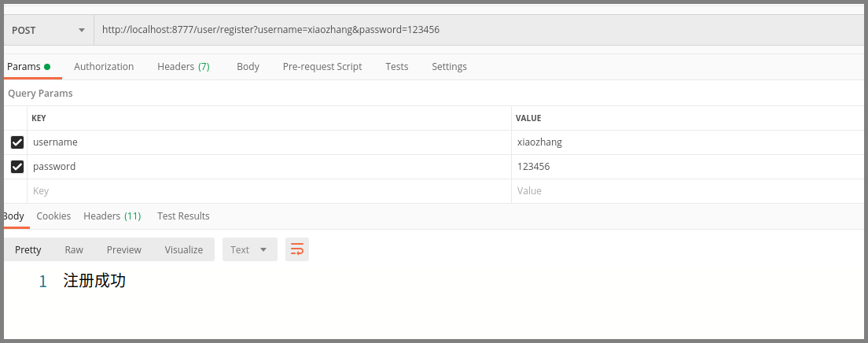Open the Tests tab
868x343 pixels.
(x=397, y=67)
